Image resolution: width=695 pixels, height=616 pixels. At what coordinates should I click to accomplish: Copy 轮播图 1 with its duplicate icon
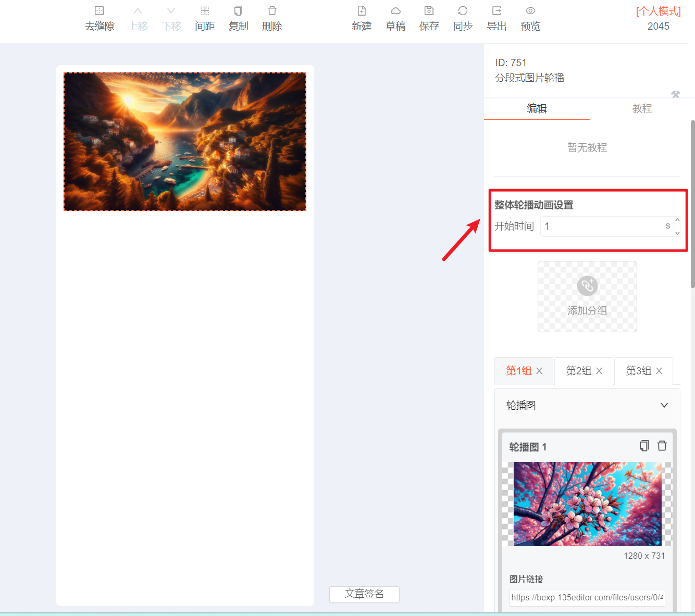[x=644, y=446]
